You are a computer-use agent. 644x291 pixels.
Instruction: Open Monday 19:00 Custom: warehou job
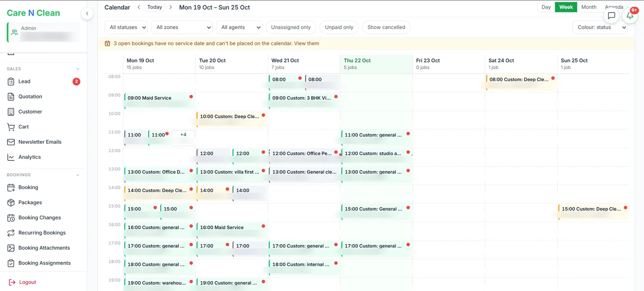tap(159, 285)
